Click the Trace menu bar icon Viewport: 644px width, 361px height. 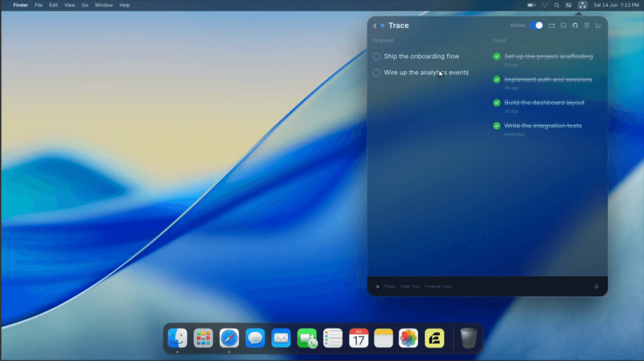[582, 5]
